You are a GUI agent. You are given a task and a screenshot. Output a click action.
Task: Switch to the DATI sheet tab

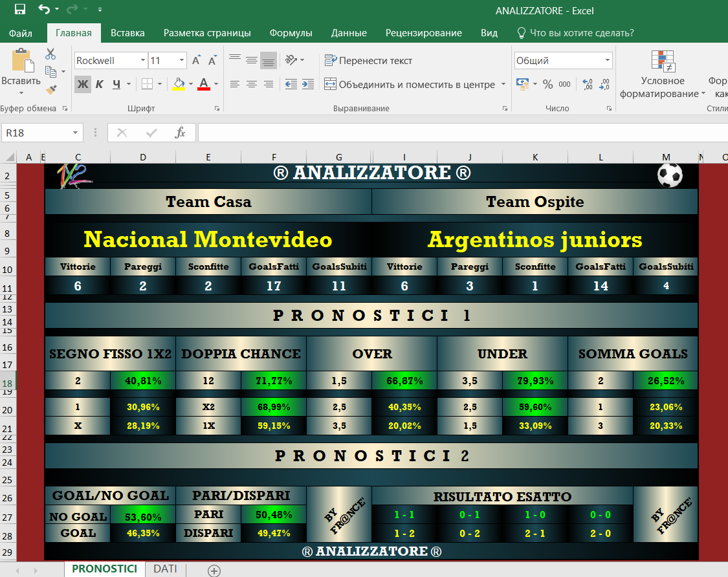point(165,569)
